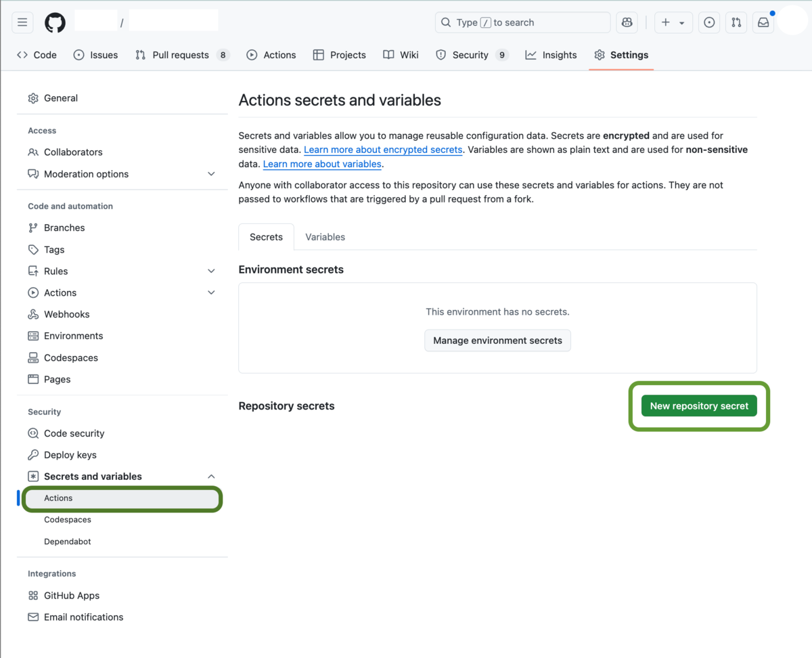The image size is (812, 658).
Task: Expand the Rules sidebar section
Action: (211, 271)
